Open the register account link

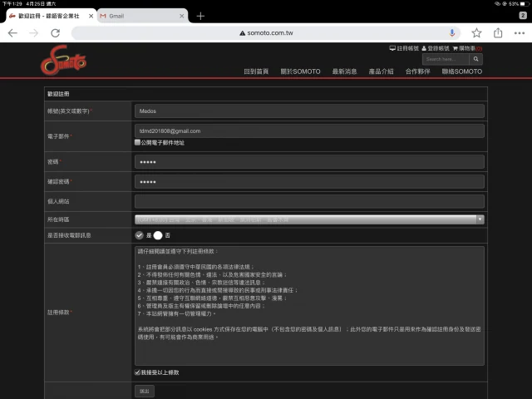404,48
